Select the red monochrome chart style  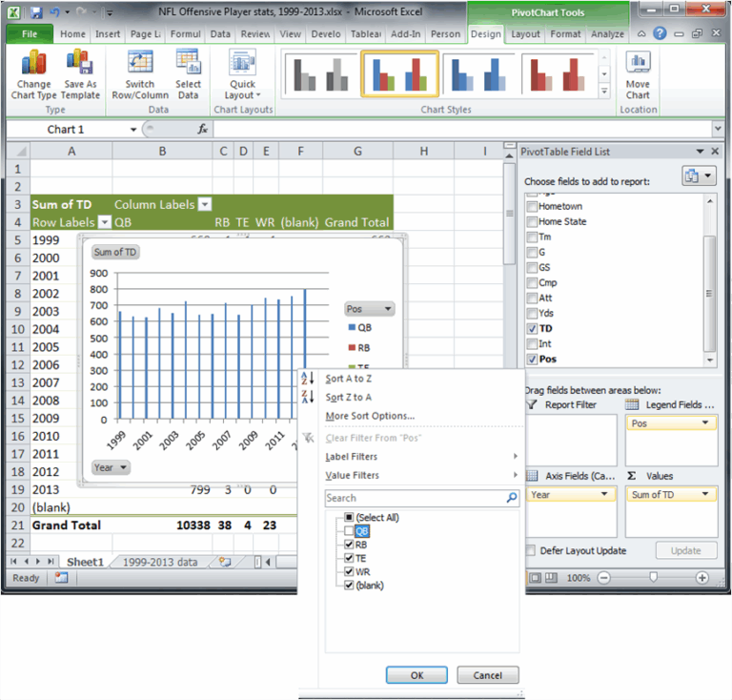pyautogui.click(x=558, y=74)
